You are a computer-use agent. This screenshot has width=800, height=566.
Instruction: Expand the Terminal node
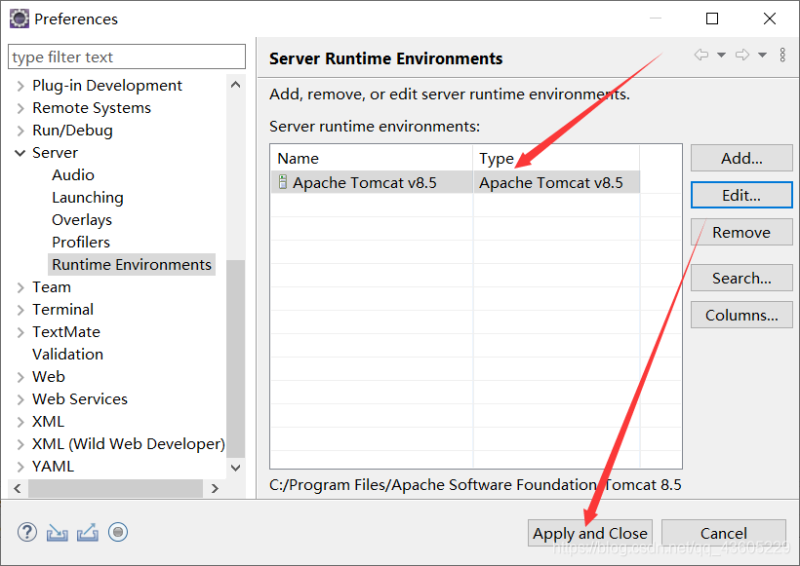pyautogui.click(x=20, y=310)
